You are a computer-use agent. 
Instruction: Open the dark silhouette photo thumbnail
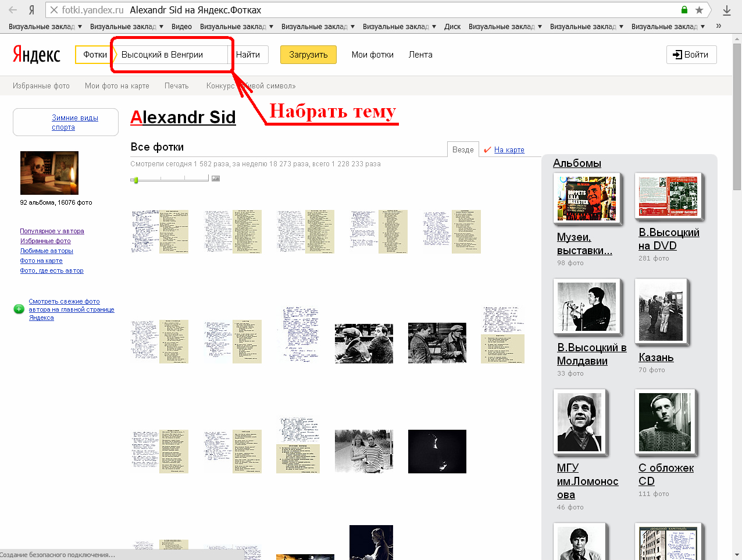pos(437,451)
